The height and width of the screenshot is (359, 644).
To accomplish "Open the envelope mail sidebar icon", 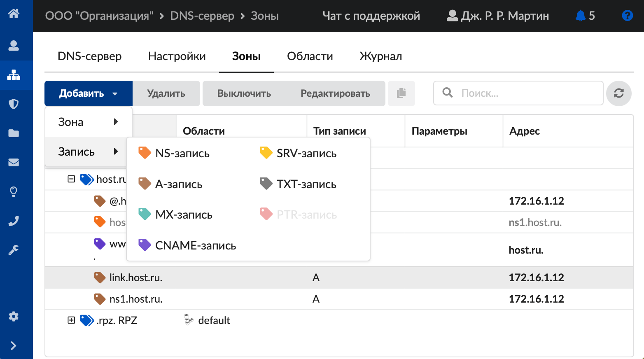I will (x=14, y=162).
